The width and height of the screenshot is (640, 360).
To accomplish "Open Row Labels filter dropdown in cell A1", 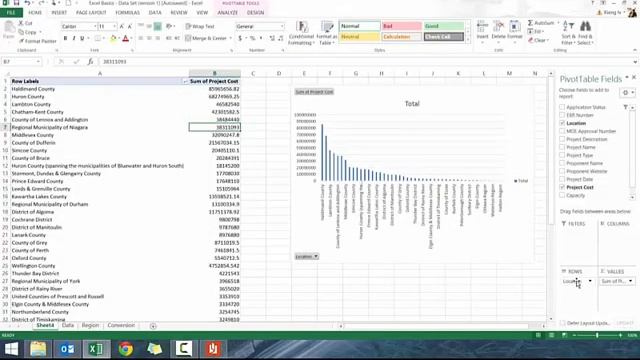I will tap(185, 81).
